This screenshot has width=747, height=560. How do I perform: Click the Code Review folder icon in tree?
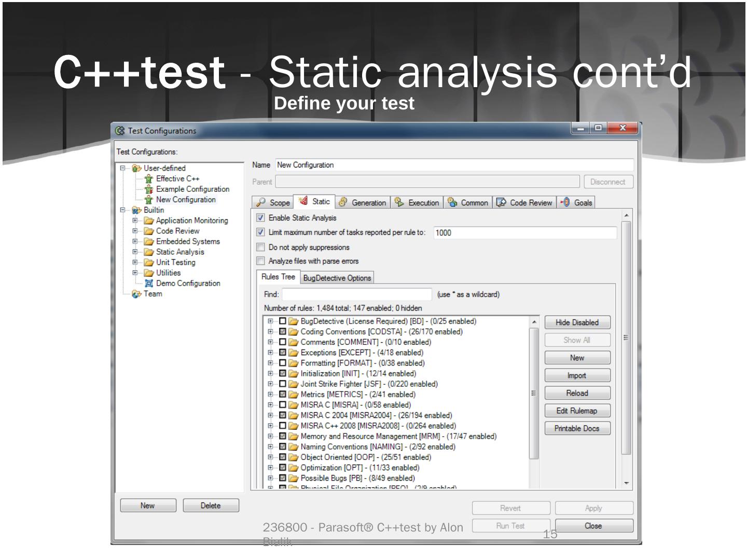point(149,231)
